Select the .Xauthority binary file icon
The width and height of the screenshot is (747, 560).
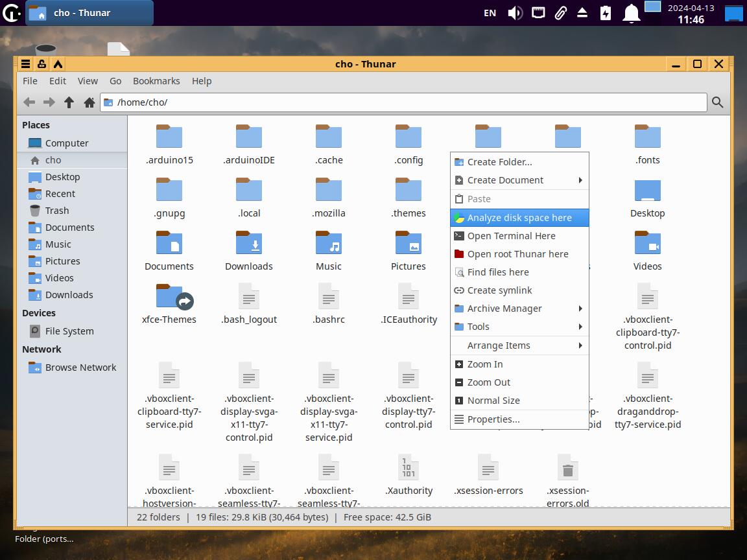click(x=409, y=467)
